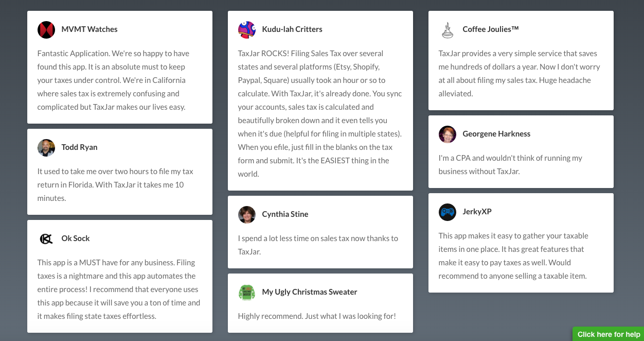
Task: Click the Coffee Joulies logo icon
Action: (448, 29)
